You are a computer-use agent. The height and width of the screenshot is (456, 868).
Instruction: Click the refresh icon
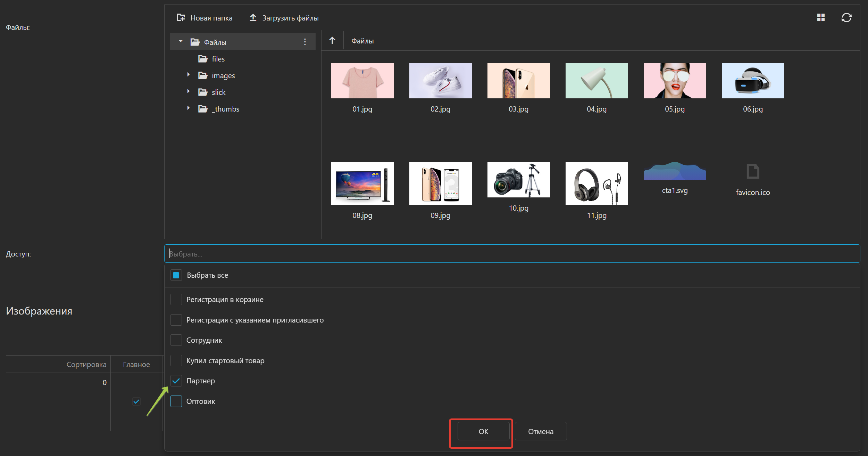pos(846,18)
